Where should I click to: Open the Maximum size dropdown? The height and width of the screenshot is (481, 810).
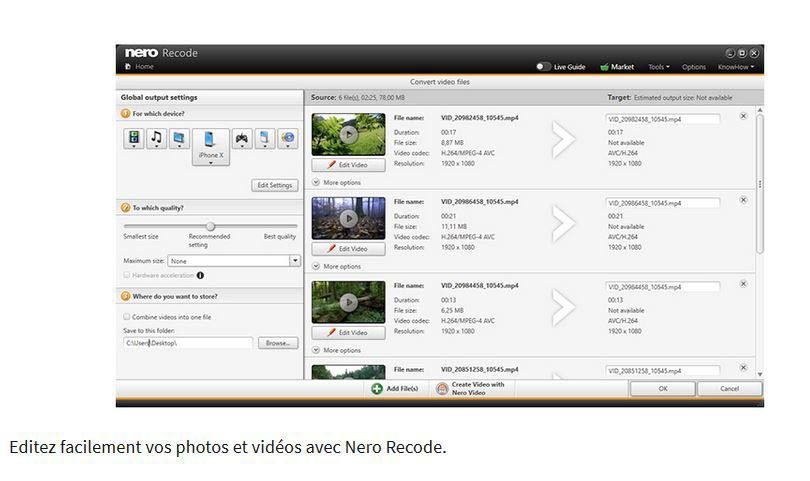[x=295, y=261]
